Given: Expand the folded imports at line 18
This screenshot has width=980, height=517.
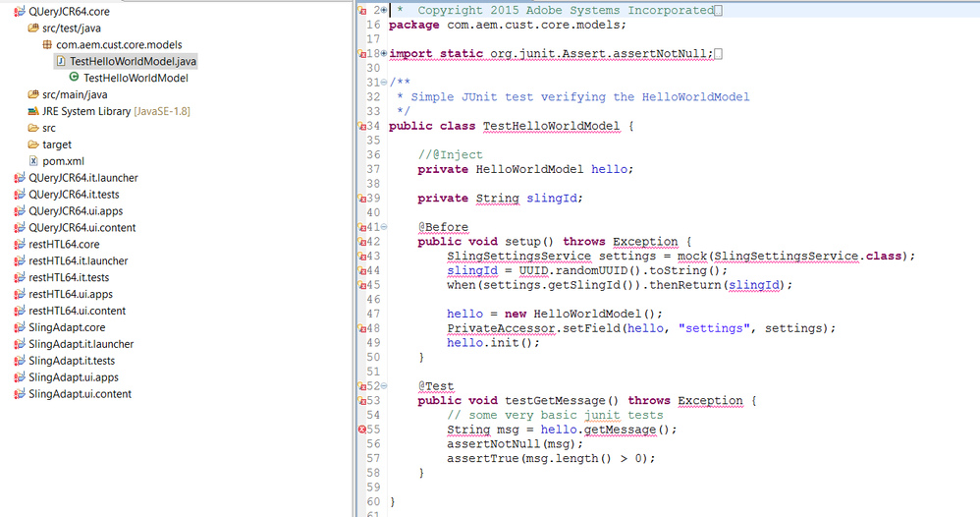Looking at the screenshot, I should (384, 53).
